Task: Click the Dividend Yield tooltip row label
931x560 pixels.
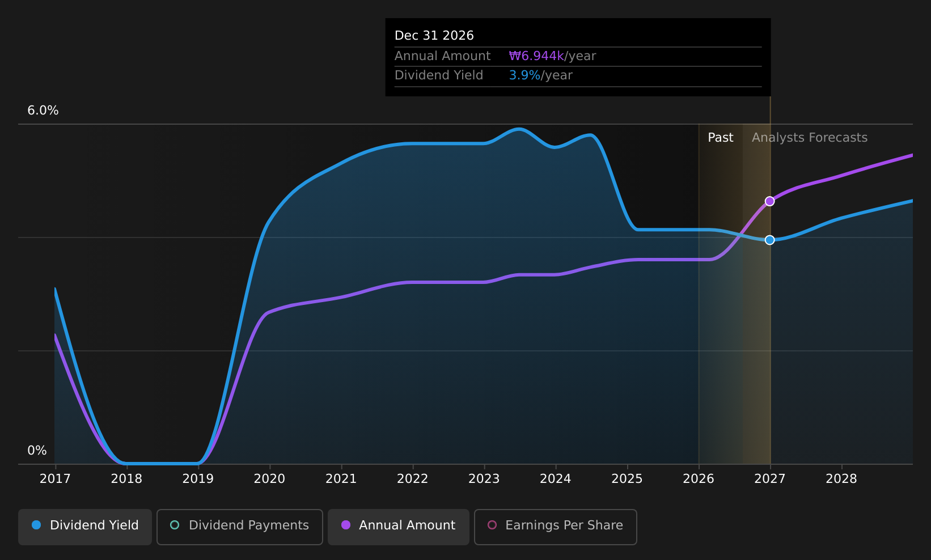Action: click(439, 75)
